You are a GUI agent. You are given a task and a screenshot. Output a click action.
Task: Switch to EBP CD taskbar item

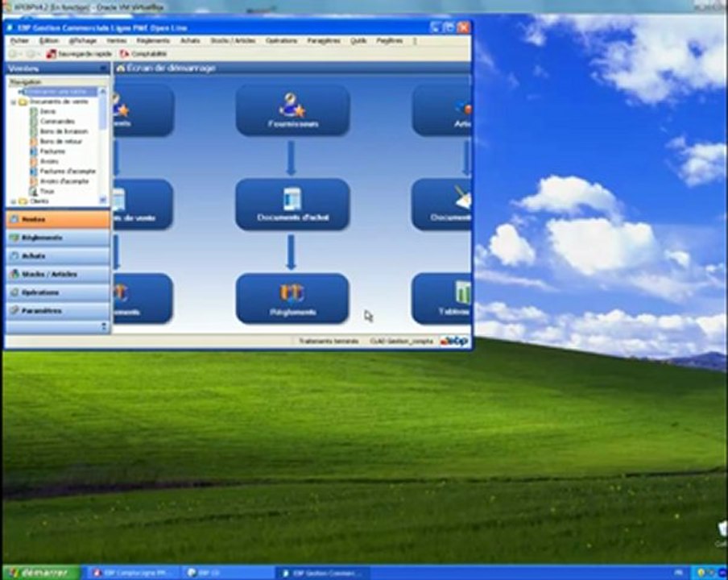pos(226,573)
